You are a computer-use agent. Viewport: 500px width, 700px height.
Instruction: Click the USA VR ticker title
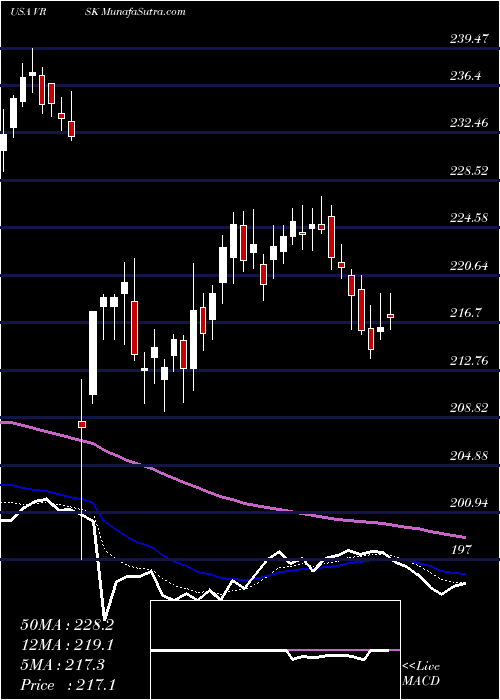(29, 12)
